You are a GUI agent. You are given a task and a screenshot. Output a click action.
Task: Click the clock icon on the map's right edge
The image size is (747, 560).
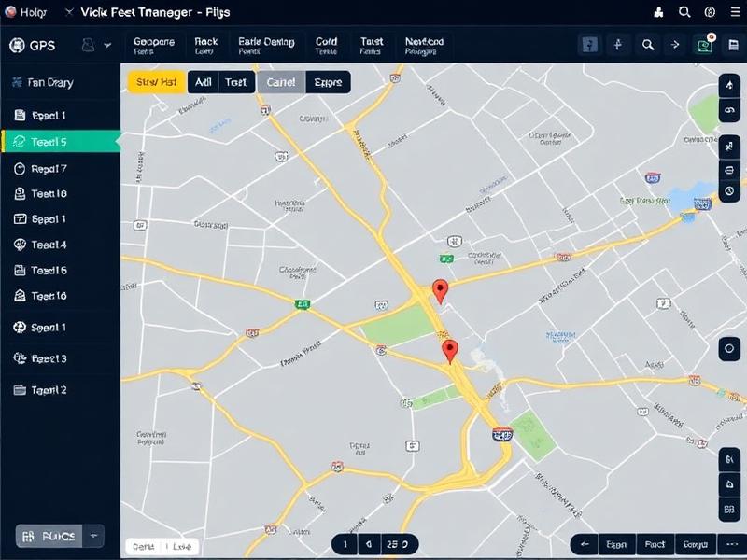[729, 191]
